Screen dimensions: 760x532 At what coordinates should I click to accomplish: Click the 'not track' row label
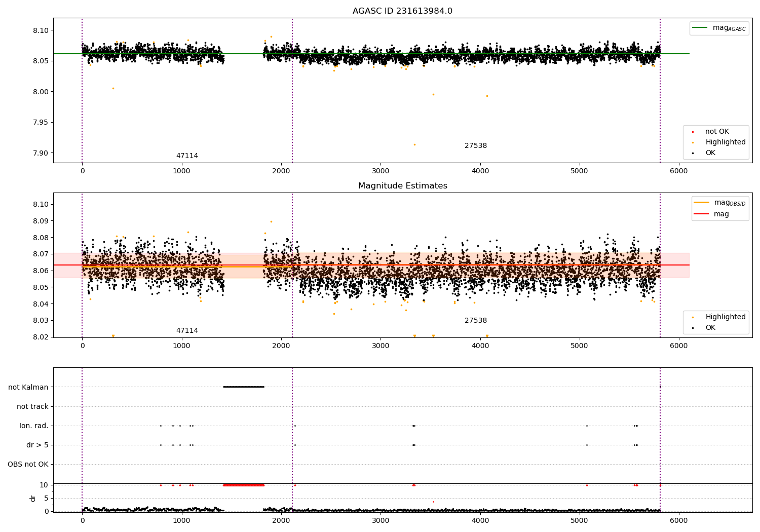pyautogui.click(x=32, y=406)
